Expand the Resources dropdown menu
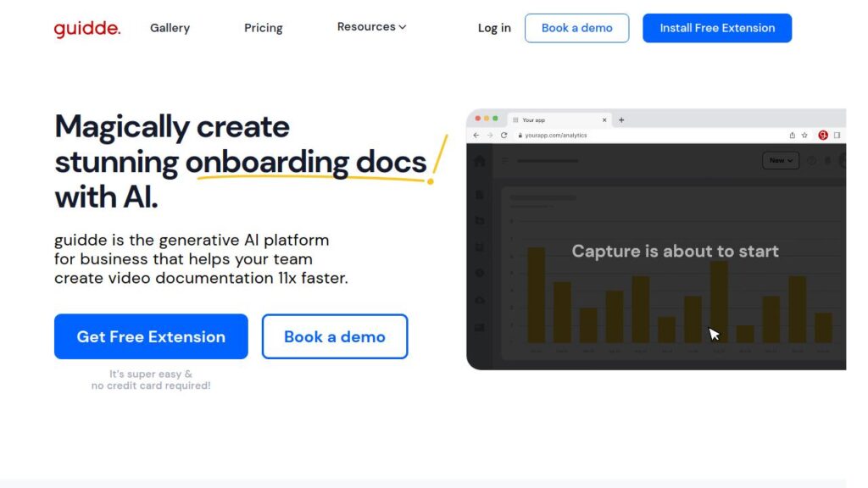 [371, 27]
